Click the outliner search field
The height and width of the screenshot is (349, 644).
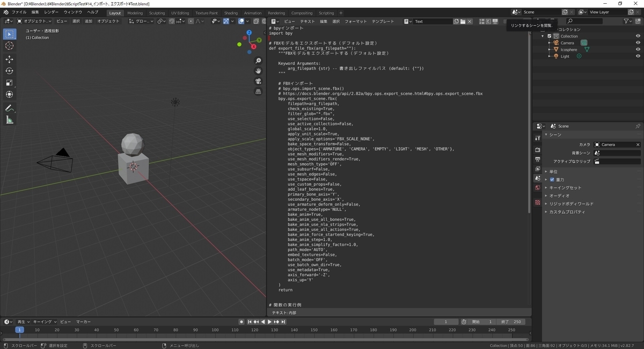[x=584, y=21]
